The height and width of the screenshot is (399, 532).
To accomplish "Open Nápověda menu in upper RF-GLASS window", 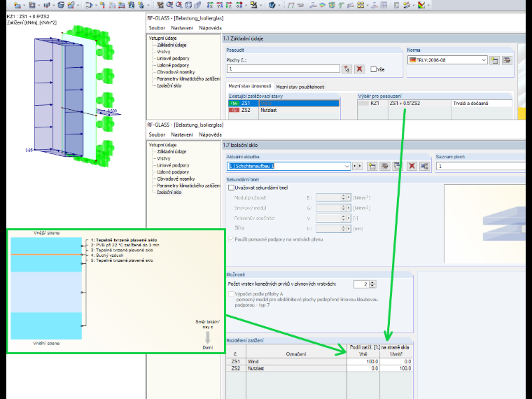I will coord(211,28).
